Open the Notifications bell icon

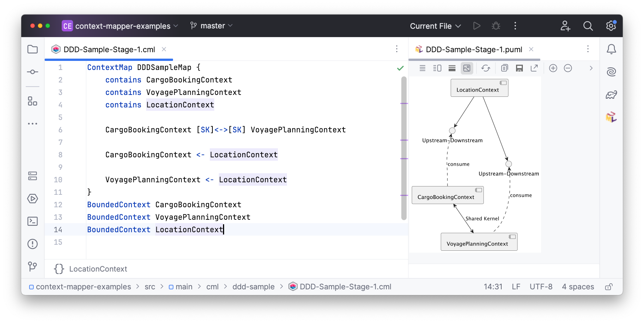pos(611,49)
